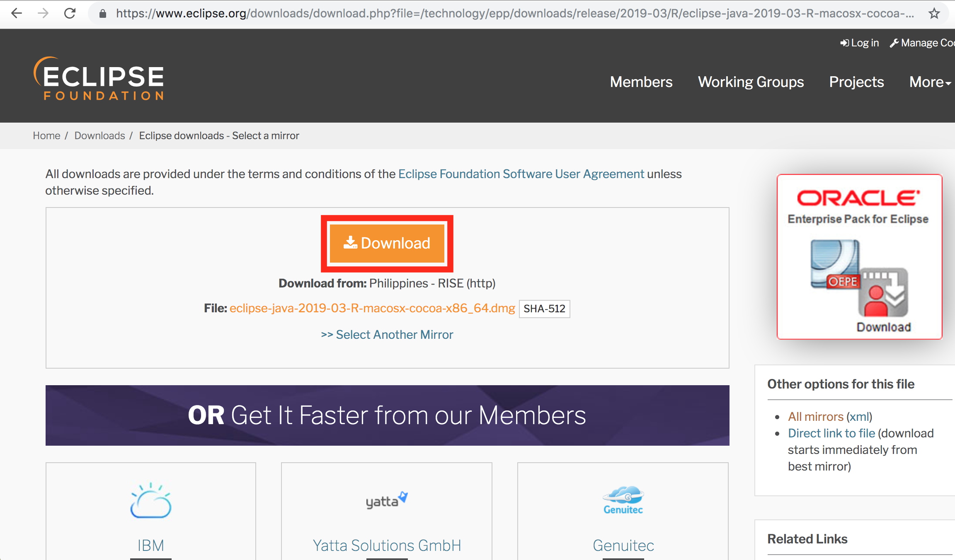The height and width of the screenshot is (560, 955).
Task: Click Select Another Mirror link
Action: pos(387,335)
